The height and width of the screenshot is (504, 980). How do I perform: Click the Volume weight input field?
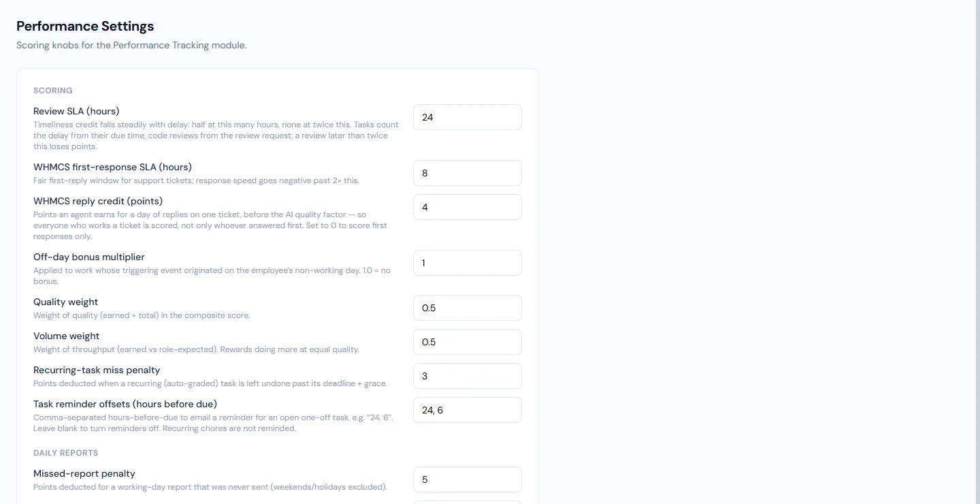click(468, 342)
